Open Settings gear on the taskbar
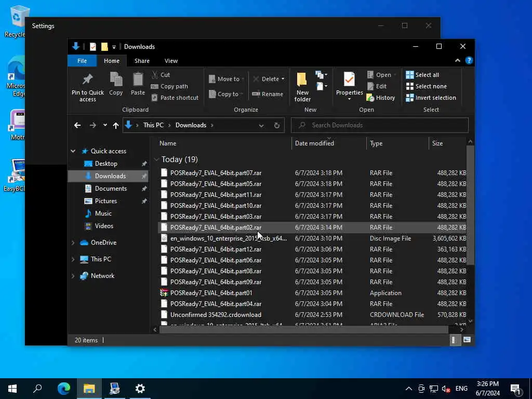 pos(140,389)
